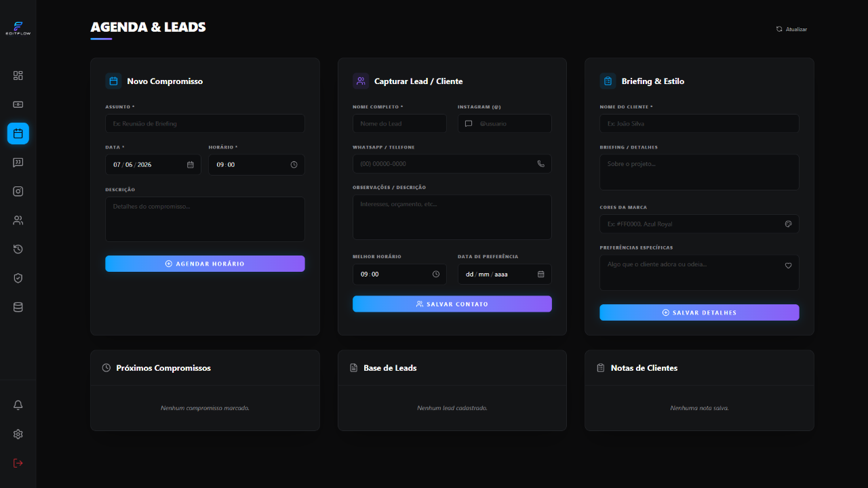Click the chat icon in Instagram field
This screenshot has height=488, width=868.
point(469,123)
